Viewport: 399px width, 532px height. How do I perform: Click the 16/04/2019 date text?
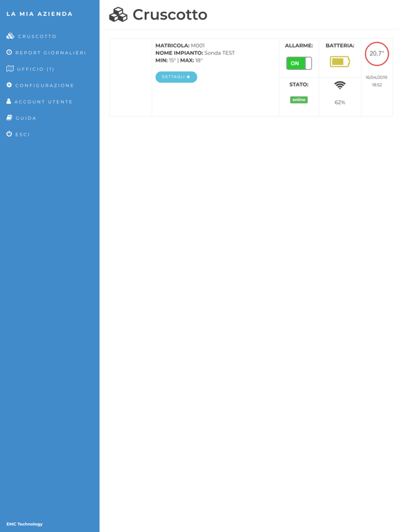pos(376,78)
